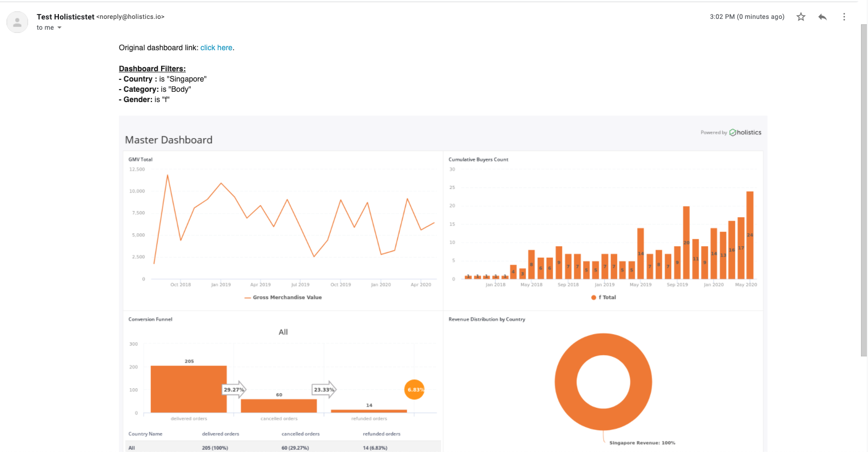The height and width of the screenshot is (452, 868).
Task: Toggle the "f Total" legend series
Action: tap(604, 298)
